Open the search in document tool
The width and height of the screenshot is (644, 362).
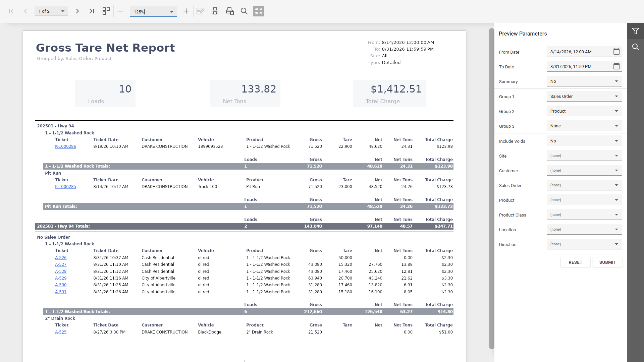click(244, 11)
